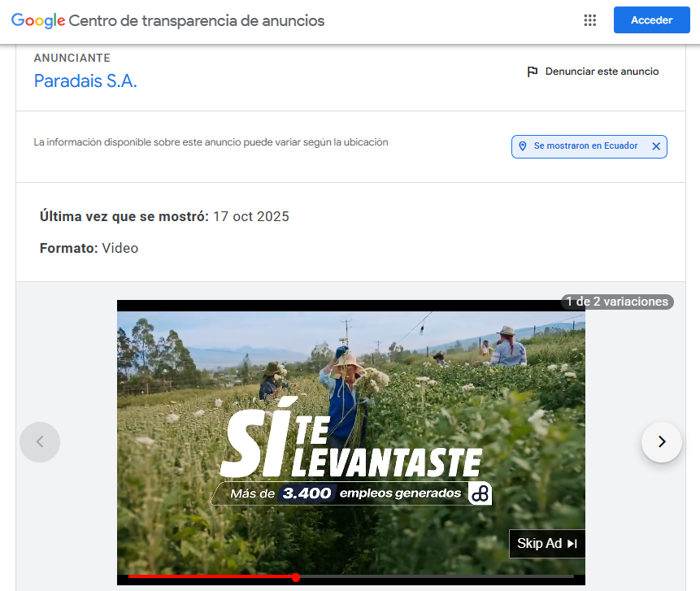This screenshot has width=700, height=591.
Task: Go to the next ad variation arrow
Action: click(661, 442)
